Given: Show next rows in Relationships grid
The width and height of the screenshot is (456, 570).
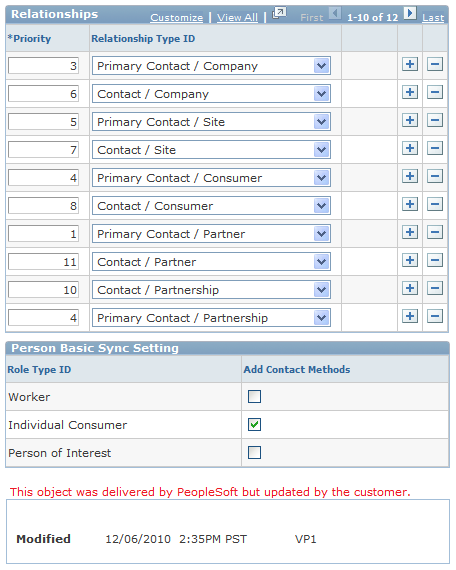Looking at the screenshot, I should point(410,14).
